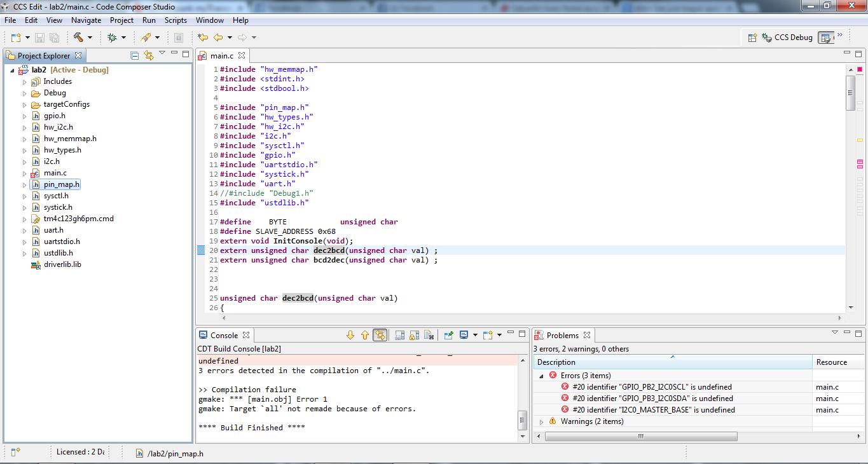Toggle the line 20 marker in editor gutter
This screenshot has height=464, width=868.
coord(201,250)
